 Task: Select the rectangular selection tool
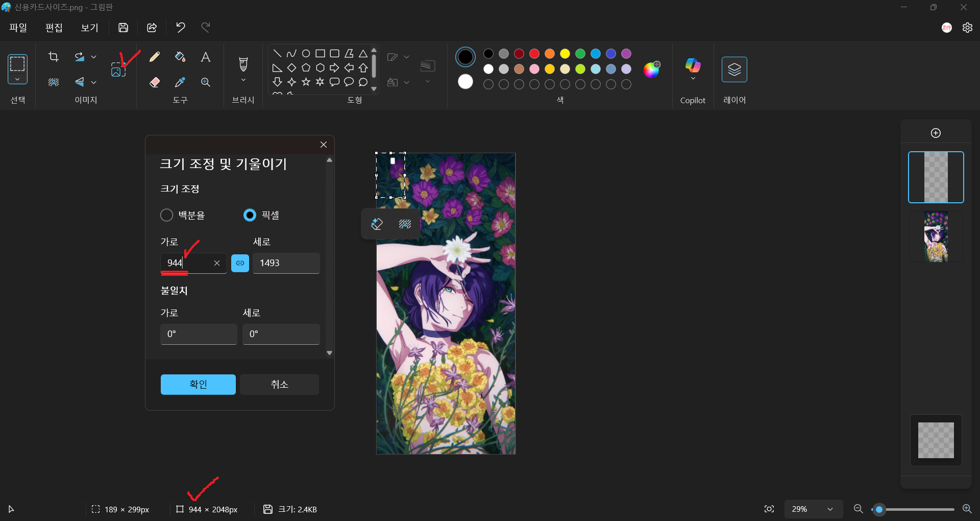pyautogui.click(x=17, y=64)
